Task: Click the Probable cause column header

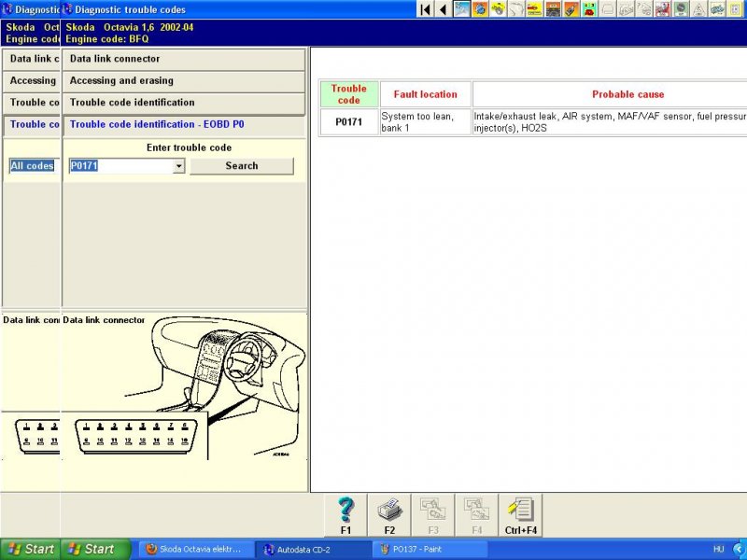Action: tap(627, 94)
